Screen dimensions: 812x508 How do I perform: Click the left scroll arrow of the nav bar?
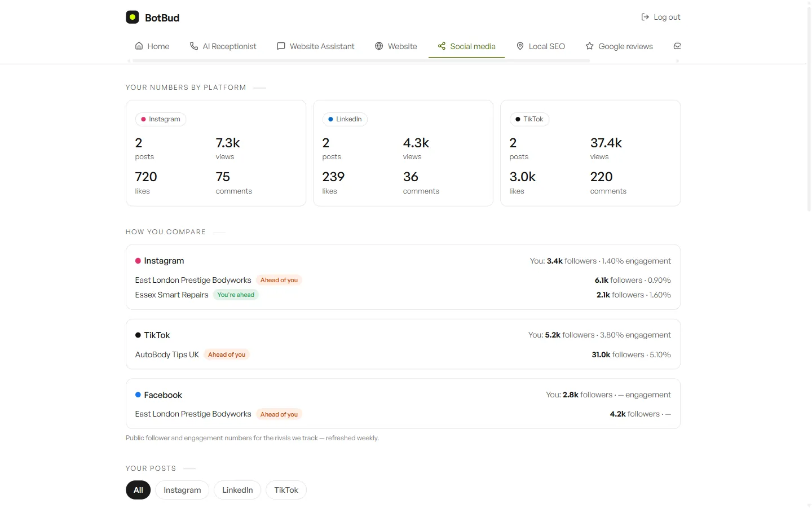[x=129, y=60]
